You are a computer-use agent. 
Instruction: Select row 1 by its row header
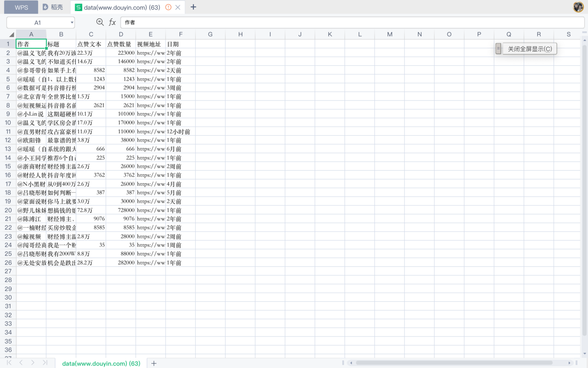tap(8, 44)
